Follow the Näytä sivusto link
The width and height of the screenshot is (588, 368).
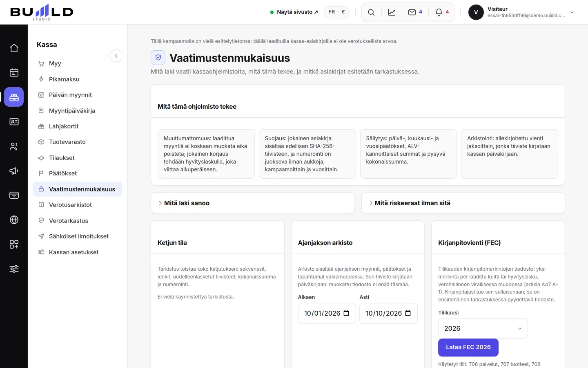(294, 12)
